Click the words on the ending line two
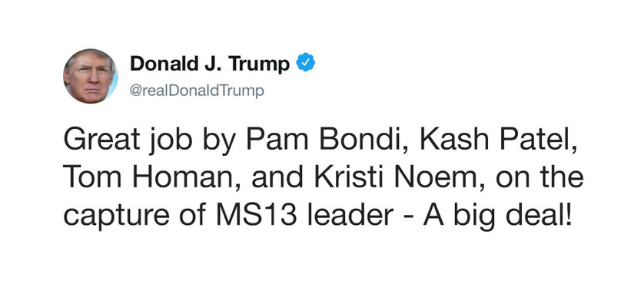The image size is (644, 294). click(540, 178)
